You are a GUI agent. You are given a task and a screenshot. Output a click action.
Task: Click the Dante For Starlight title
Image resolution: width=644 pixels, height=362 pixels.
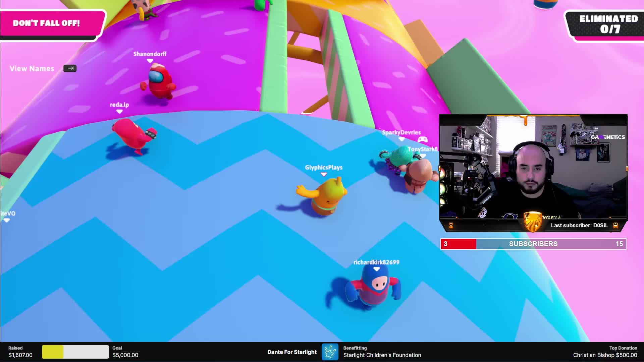(x=292, y=352)
